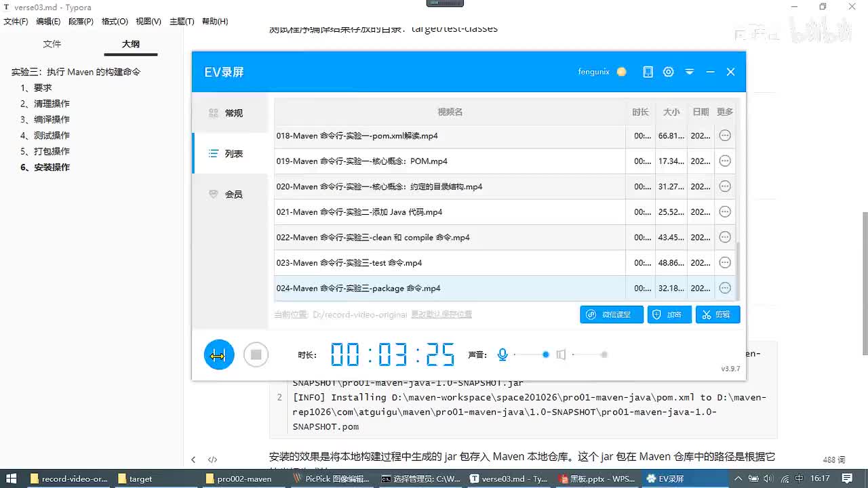This screenshot has width=868, height=488.
Task: Click the blue record/pause round button
Action: [x=219, y=354]
